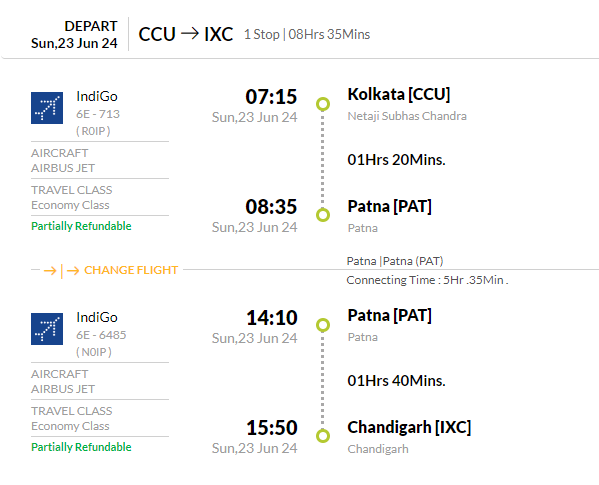Viewport: 599px width, 485px height.
Task: Select the CHANGE FLIGHT label
Action: tap(131, 270)
